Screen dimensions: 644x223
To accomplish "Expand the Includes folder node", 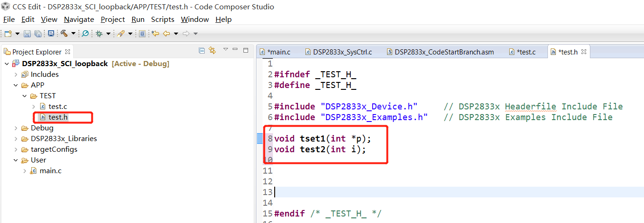I will coord(15,74).
